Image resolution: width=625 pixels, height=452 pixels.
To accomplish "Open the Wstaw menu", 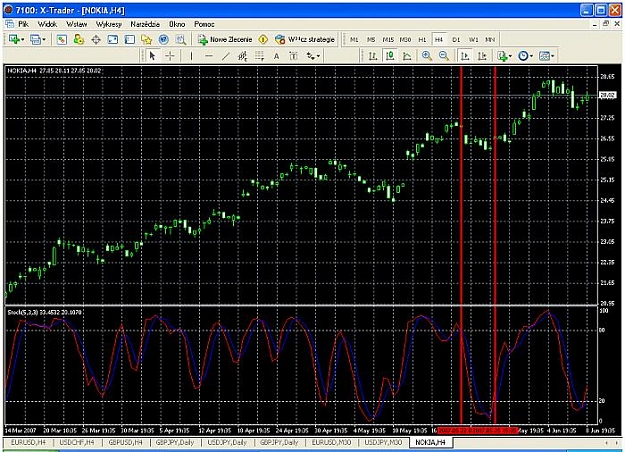I will tap(77, 24).
